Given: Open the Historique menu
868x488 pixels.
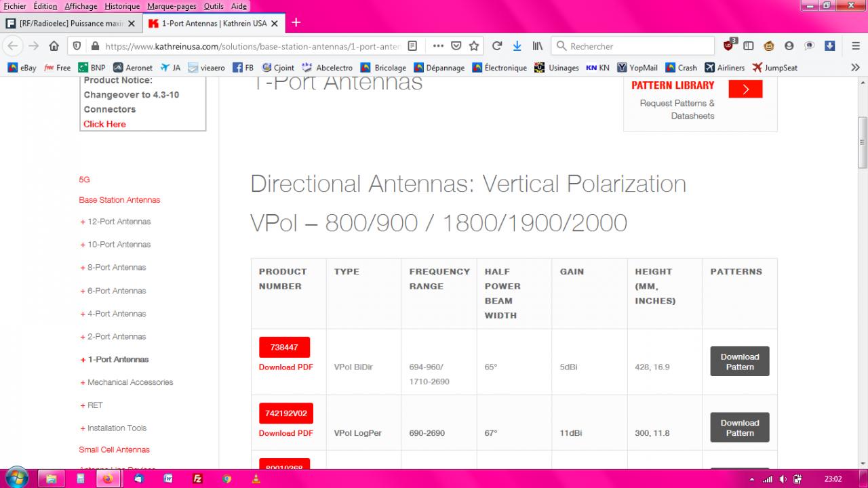Looking at the screenshot, I should click(x=122, y=6).
